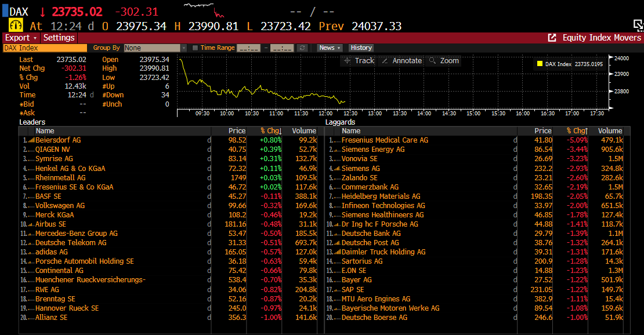Screen dimensions: 644x335
Task: Click the magnifier icon of the Zoom tool
Action: click(x=432, y=61)
